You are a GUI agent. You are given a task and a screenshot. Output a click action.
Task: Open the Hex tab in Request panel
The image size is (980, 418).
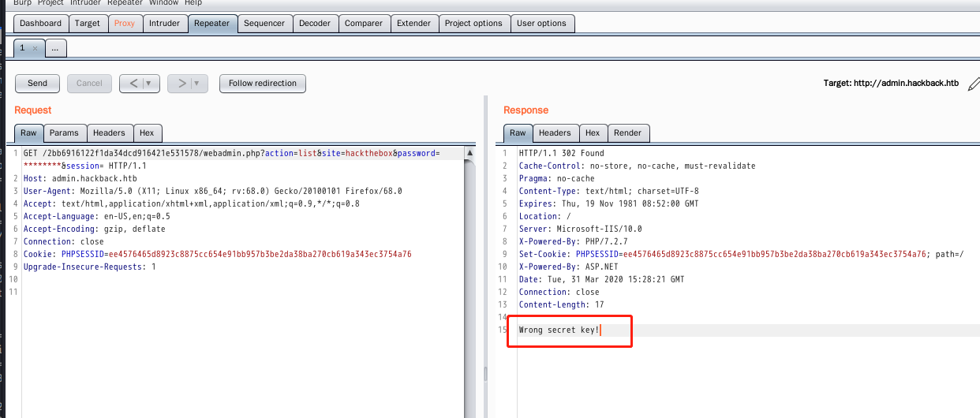point(147,132)
